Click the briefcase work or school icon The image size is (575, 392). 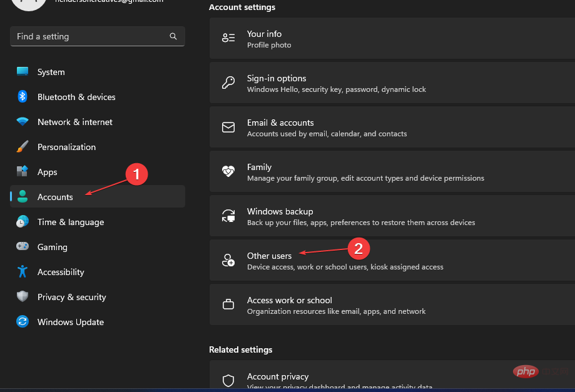click(x=228, y=304)
